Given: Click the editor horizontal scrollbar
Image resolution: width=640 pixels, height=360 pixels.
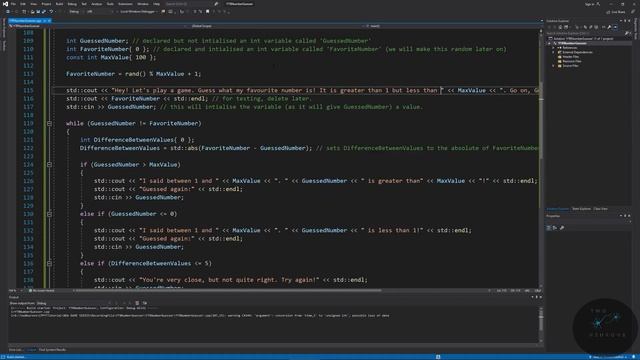Looking at the screenshot, I should [x=229, y=291].
